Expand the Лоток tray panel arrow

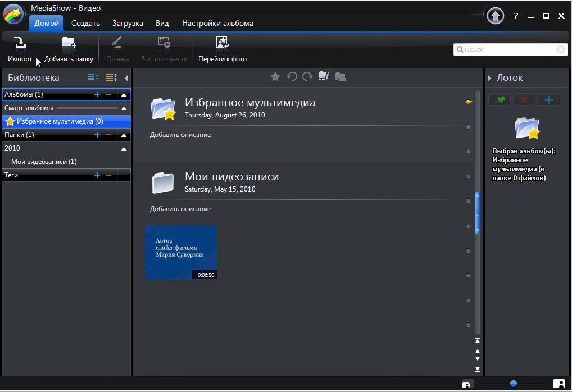(489, 78)
